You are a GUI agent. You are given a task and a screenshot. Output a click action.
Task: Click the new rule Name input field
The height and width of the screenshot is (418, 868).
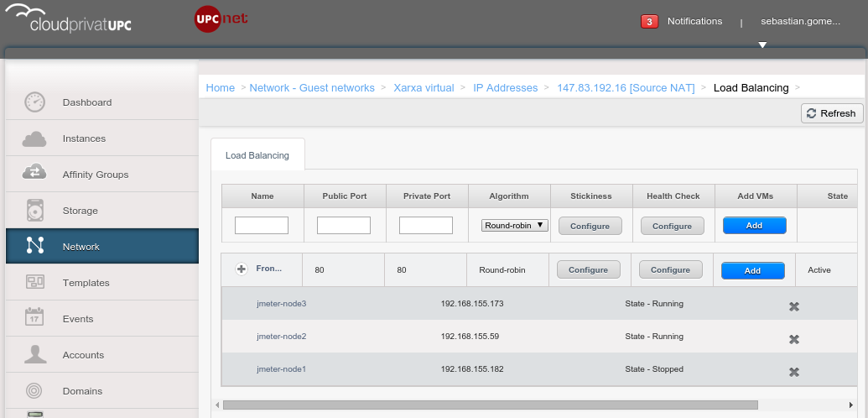click(262, 225)
